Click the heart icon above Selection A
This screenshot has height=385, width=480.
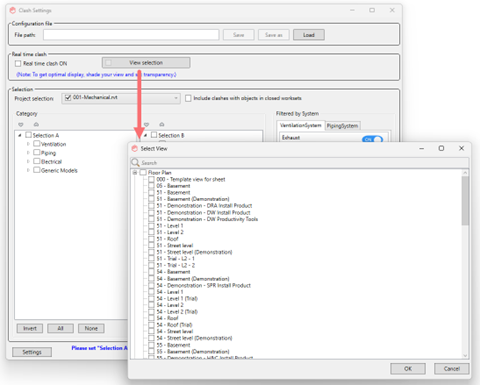click(21, 125)
